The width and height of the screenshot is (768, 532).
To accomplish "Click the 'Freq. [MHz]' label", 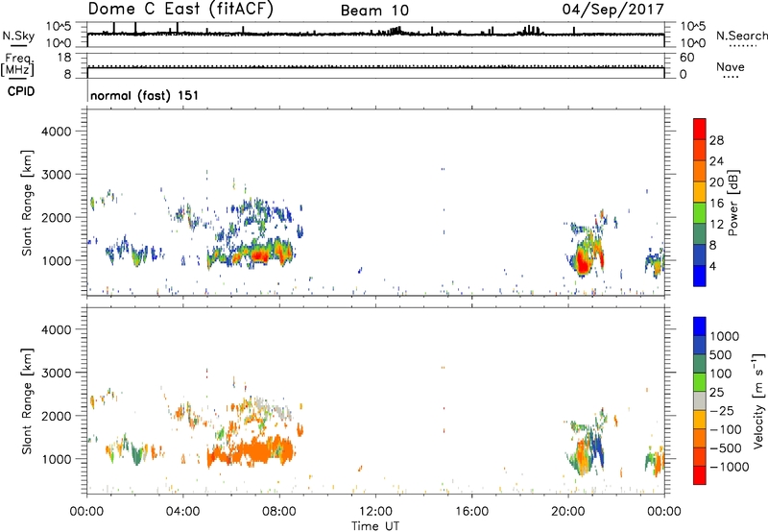I will pyautogui.click(x=17, y=64).
